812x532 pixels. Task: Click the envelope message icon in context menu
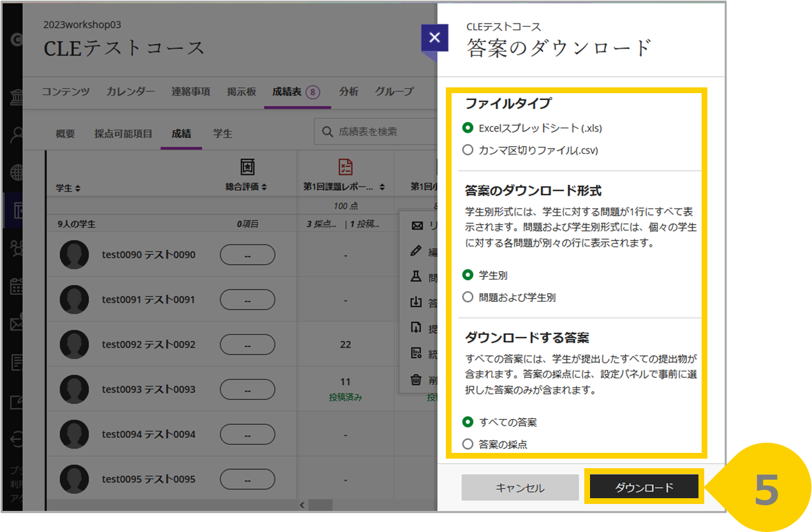tap(417, 226)
